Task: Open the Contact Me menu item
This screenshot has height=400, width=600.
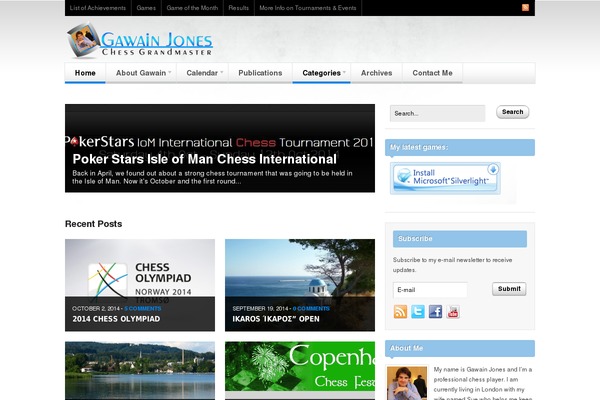Action: (432, 73)
